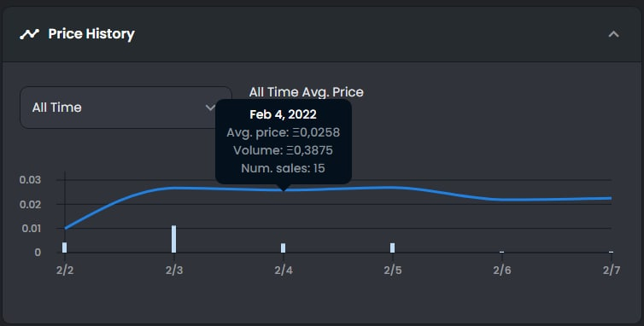Click the Num. sales: 15 tooltip line
The height and width of the screenshot is (326, 644).
tap(283, 168)
